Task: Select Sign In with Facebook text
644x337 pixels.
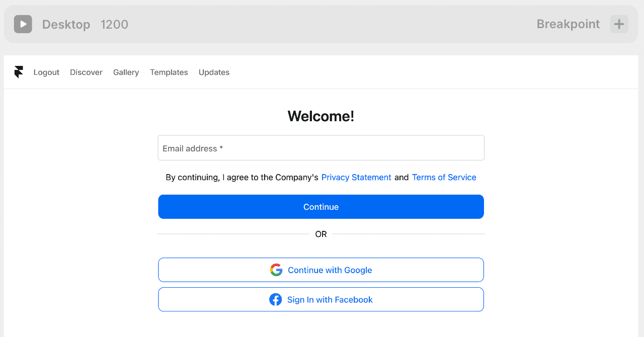Action: [330, 300]
